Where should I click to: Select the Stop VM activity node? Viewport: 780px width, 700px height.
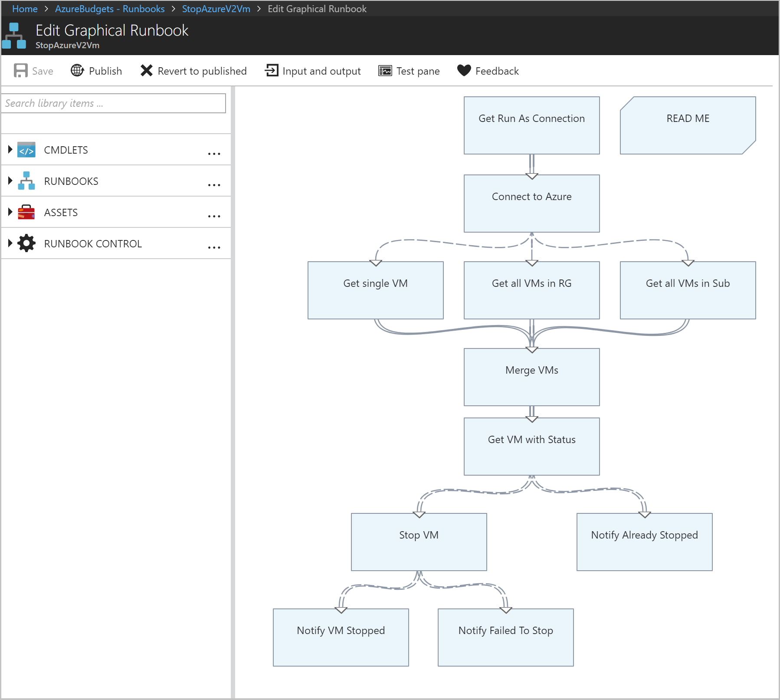pos(419,542)
